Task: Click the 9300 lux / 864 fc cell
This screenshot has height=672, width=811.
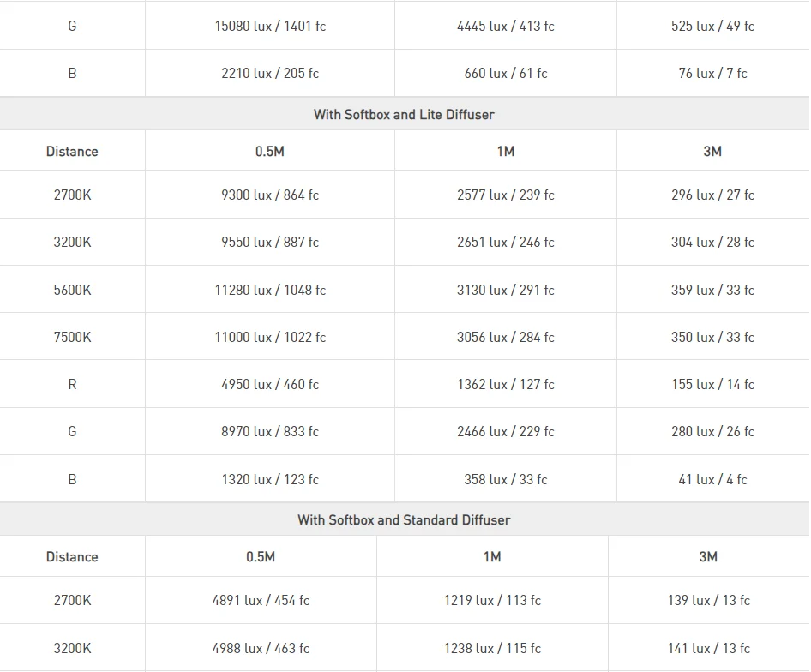Action: coord(270,195)
